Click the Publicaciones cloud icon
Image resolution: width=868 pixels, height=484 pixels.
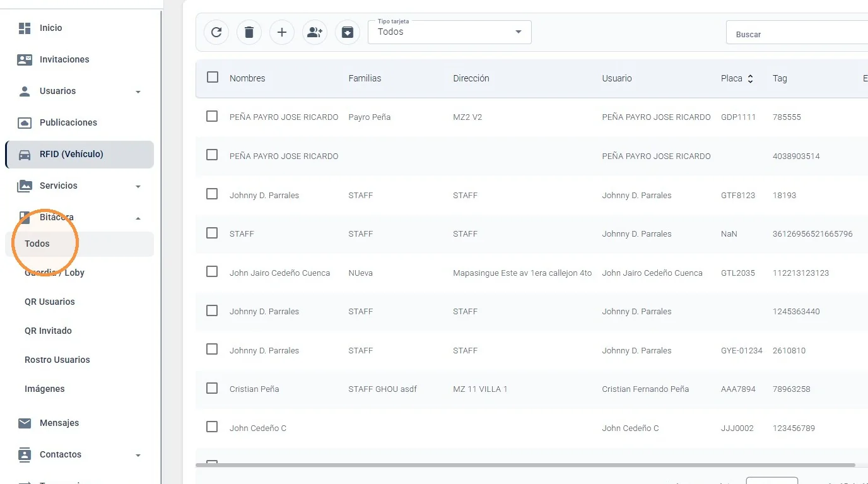25,122
